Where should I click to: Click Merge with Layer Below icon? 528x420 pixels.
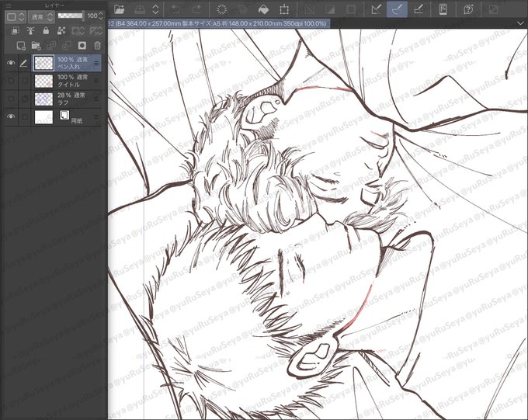(67, 46)
